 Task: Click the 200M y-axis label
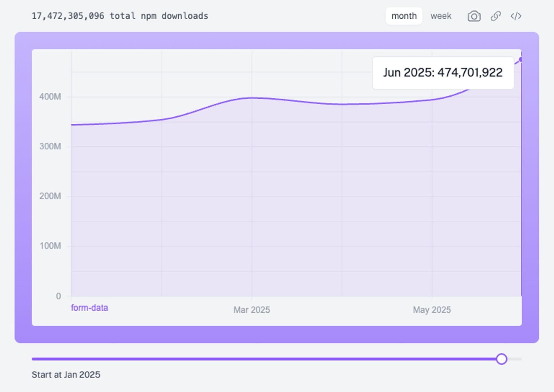pos(50,196)
